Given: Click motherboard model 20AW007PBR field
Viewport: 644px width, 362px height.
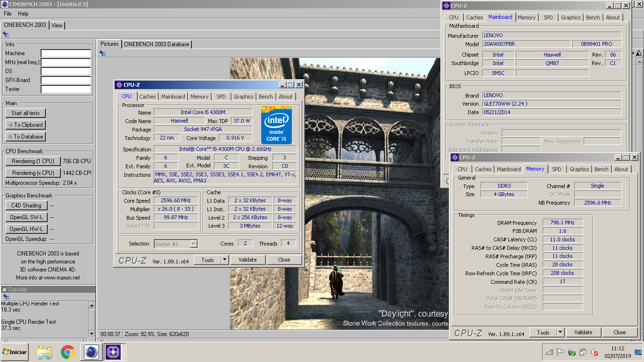Looking at the screenshot, I should (526, 44).
